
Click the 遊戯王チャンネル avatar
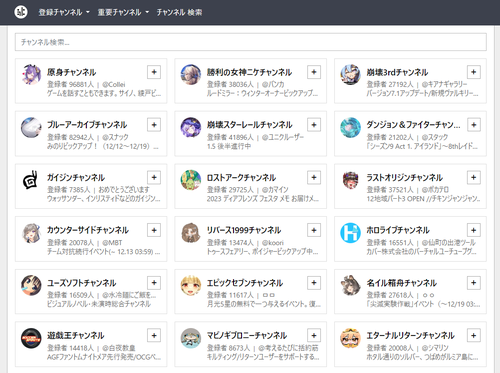pos(31,338)
